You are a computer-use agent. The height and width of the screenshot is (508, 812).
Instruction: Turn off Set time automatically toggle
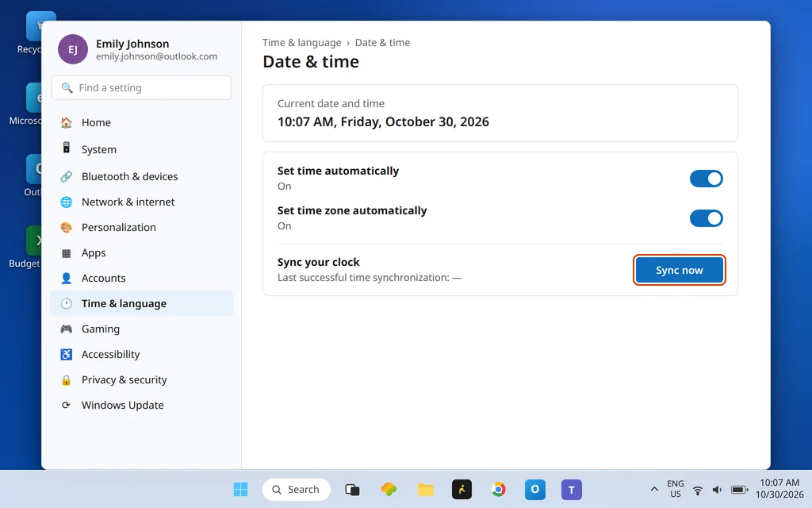[x=707, y=179]
